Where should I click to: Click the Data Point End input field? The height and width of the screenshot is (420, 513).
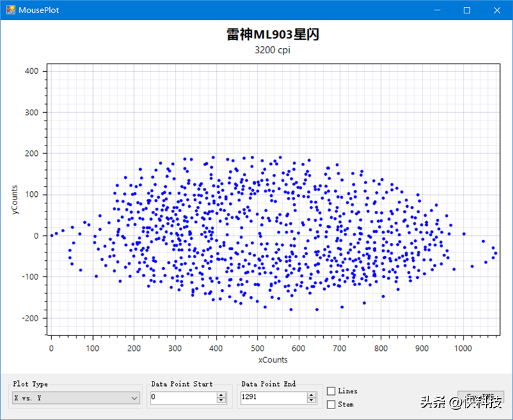tap(274, 398)
